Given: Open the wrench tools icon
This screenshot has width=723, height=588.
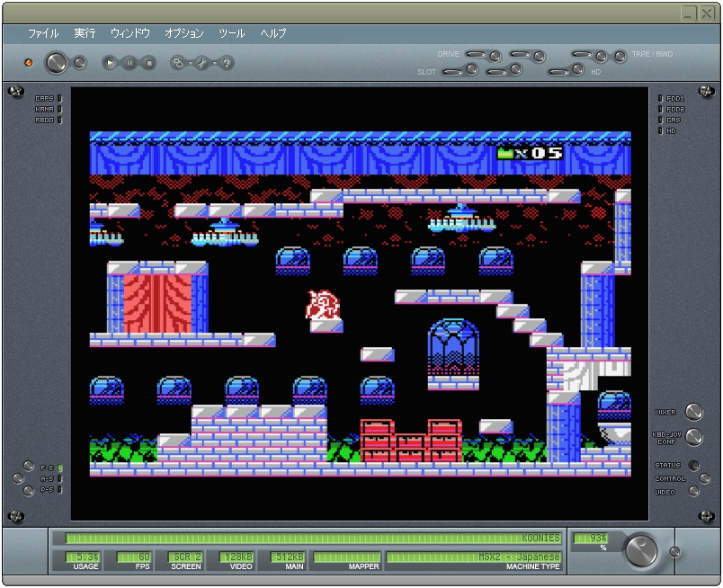Looking at the screenshot, I should click(x=202, y=62).
